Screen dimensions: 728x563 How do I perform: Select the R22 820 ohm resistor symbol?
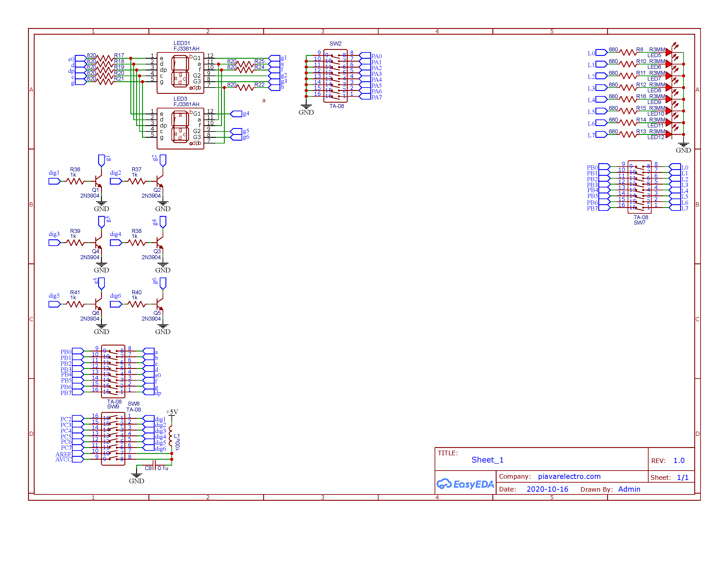pyautogui.click(x=245, y=87)
